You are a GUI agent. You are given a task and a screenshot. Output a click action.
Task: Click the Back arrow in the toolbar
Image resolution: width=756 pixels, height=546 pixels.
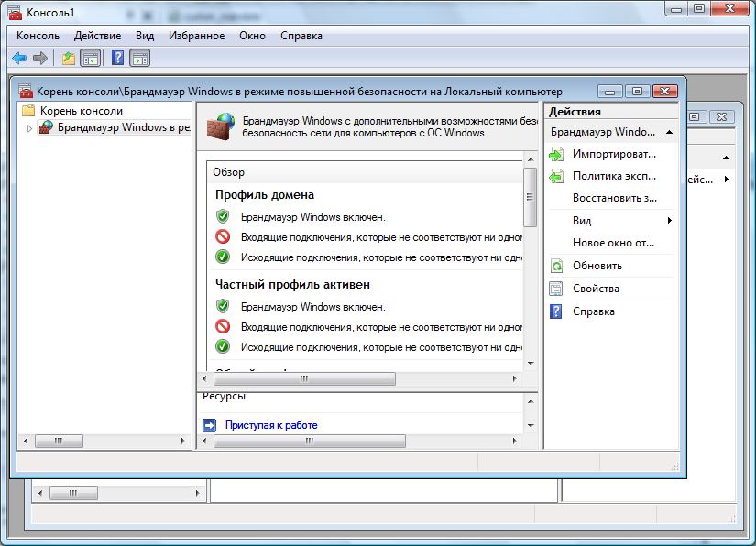pos(19,58)
